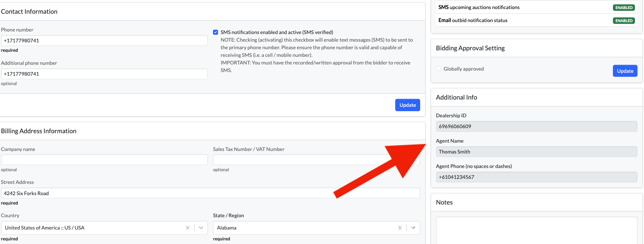Expand the Country dropdown chevron

201,228
